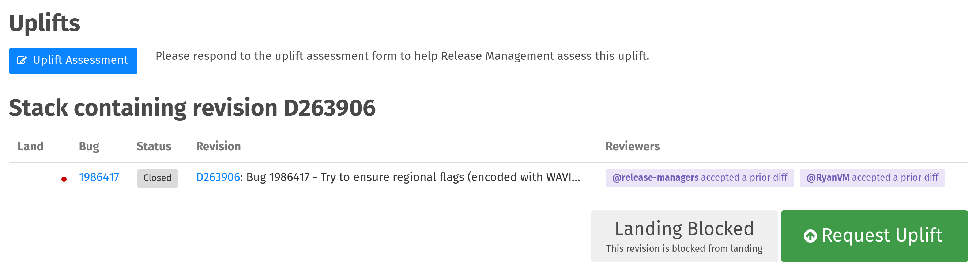Click the Uplifts heading
Screen dimensions: 980x270
coord(45,24)
